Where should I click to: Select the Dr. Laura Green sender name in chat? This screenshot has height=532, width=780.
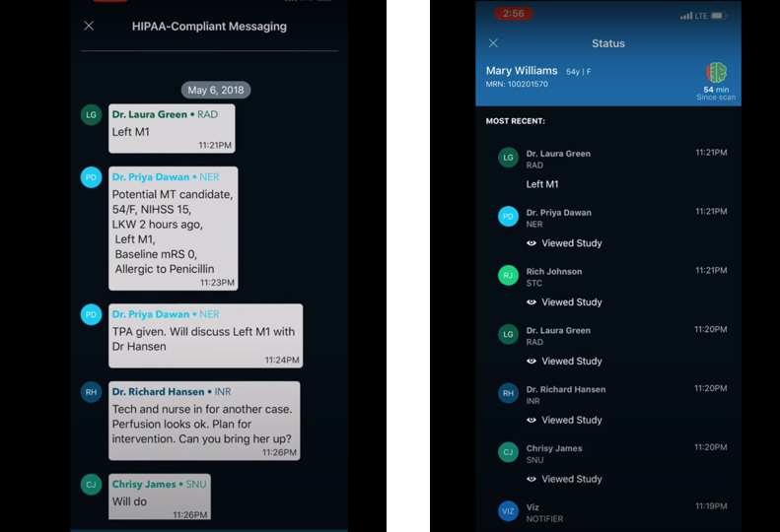(150, 114)
